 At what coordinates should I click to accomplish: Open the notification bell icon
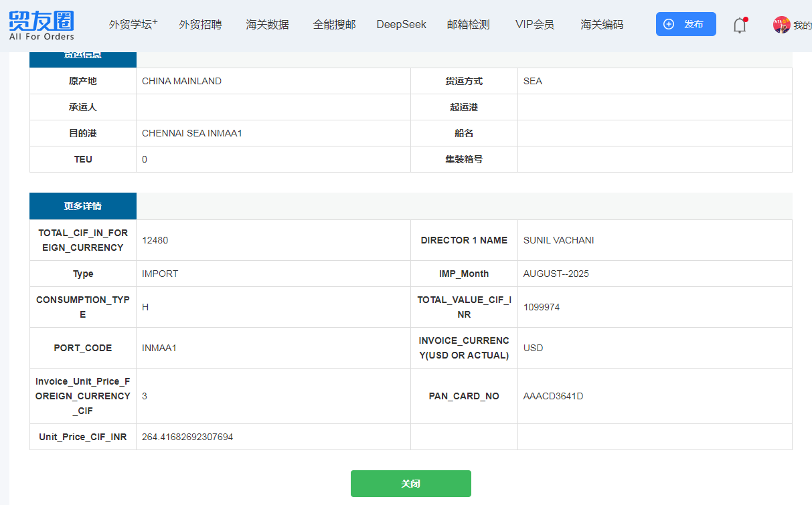coord(740,25)
